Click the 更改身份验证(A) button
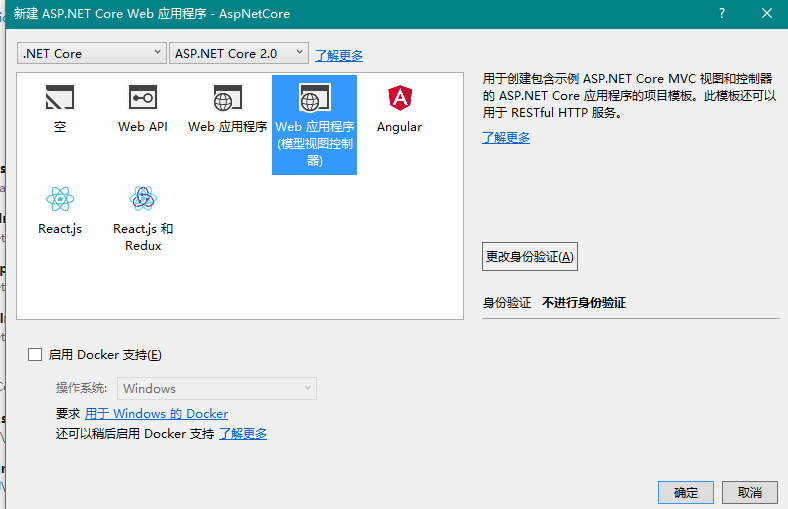 pos(530,257)
